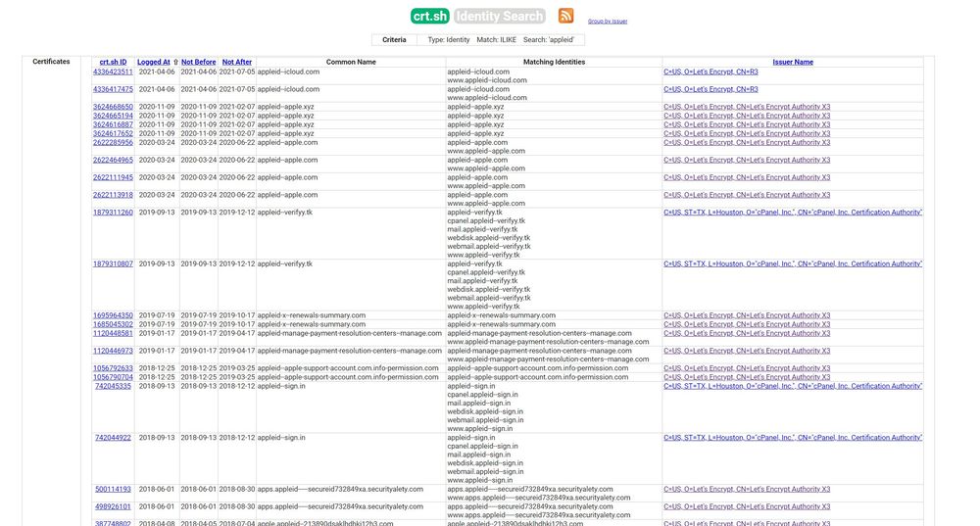
Task: Select the Matching Identities column header
Action: tap(554, 62)
